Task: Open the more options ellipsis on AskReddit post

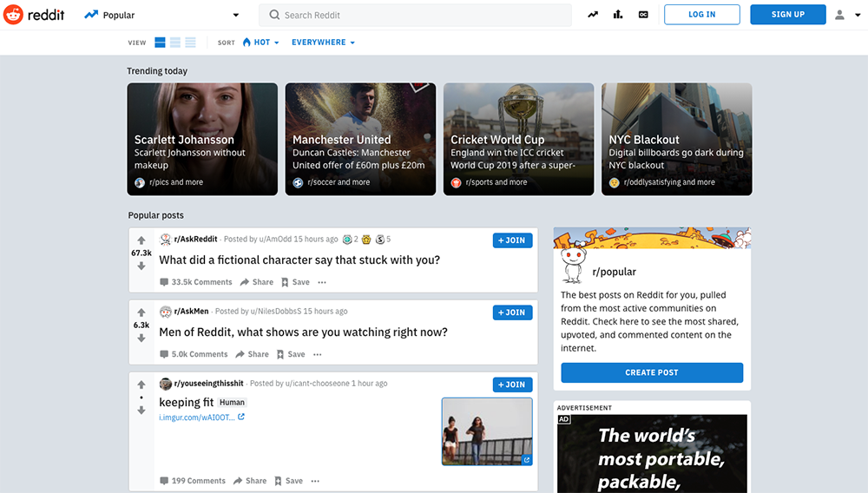Action: pos(322,282)
